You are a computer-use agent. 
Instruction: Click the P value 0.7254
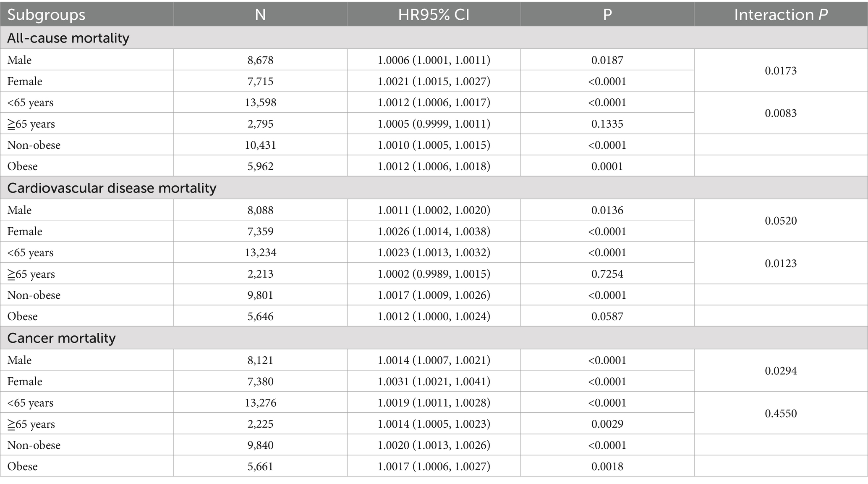pos(607,274)
